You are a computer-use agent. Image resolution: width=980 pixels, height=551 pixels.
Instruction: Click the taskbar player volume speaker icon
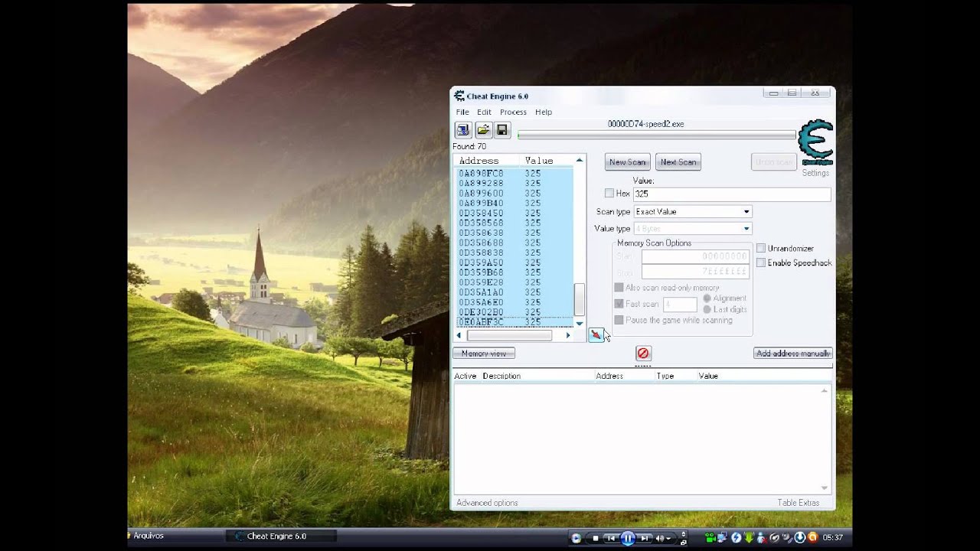point(659,538)
